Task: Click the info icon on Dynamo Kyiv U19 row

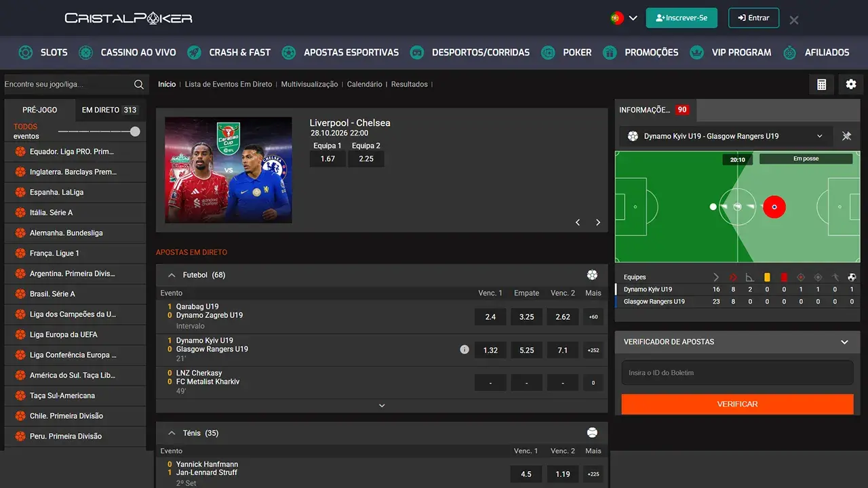Action: (x=465, y=350)
